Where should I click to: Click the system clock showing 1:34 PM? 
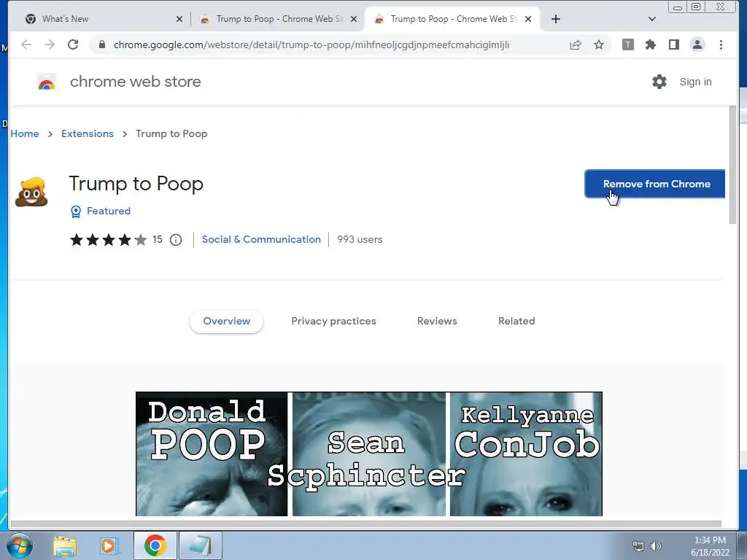coord(710,540)
